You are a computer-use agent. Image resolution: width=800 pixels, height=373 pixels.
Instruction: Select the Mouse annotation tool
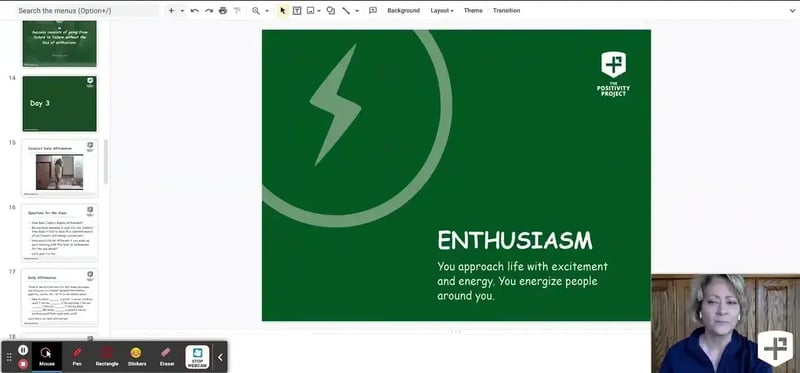(47, 356)
